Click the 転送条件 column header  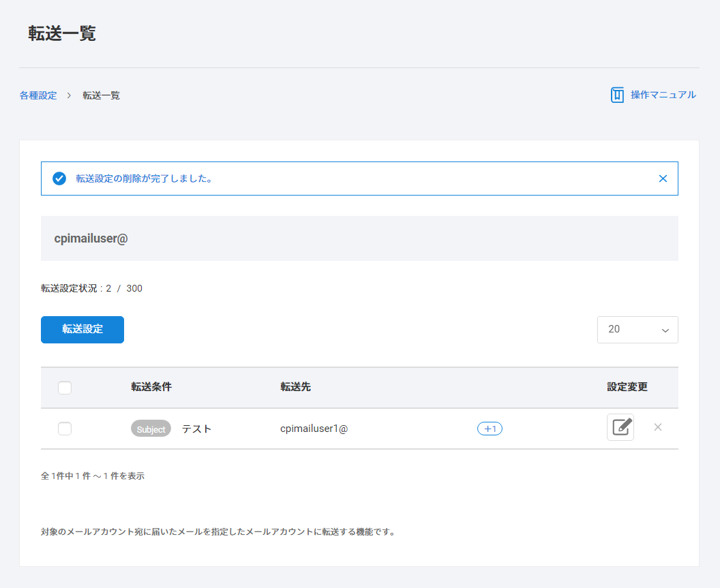tap(151, 387)
